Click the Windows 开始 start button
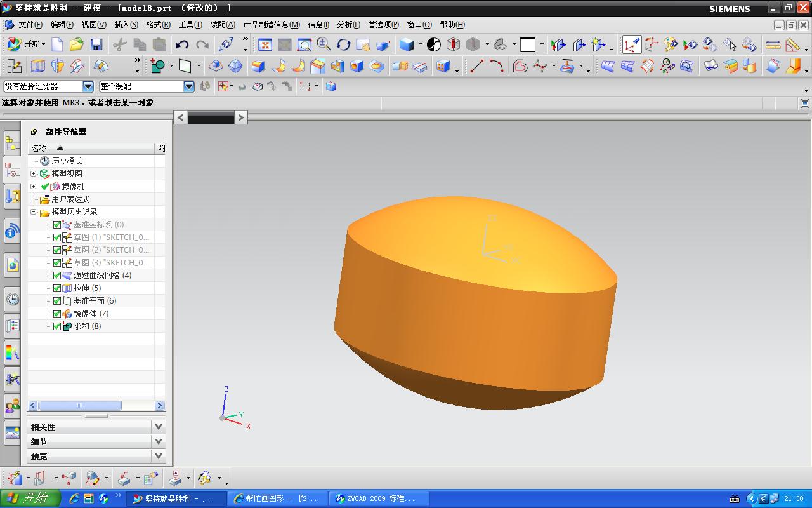 pos(30,498)
